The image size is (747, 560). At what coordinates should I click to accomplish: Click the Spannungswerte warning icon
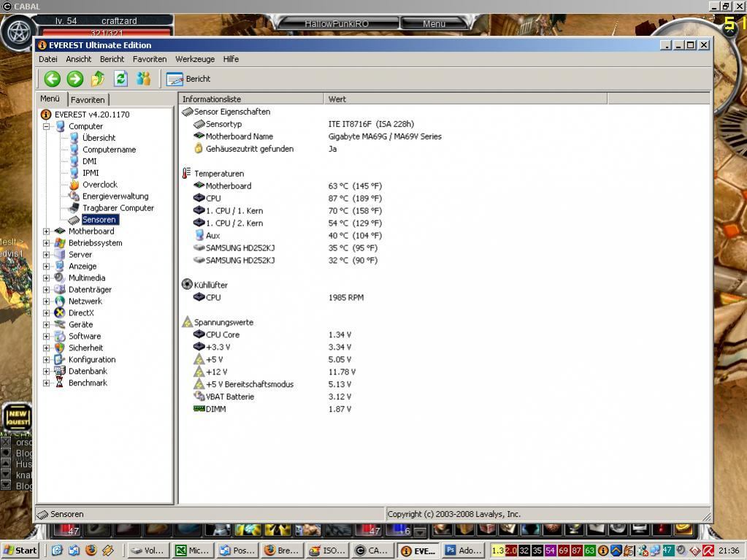[x=187, y=322]
